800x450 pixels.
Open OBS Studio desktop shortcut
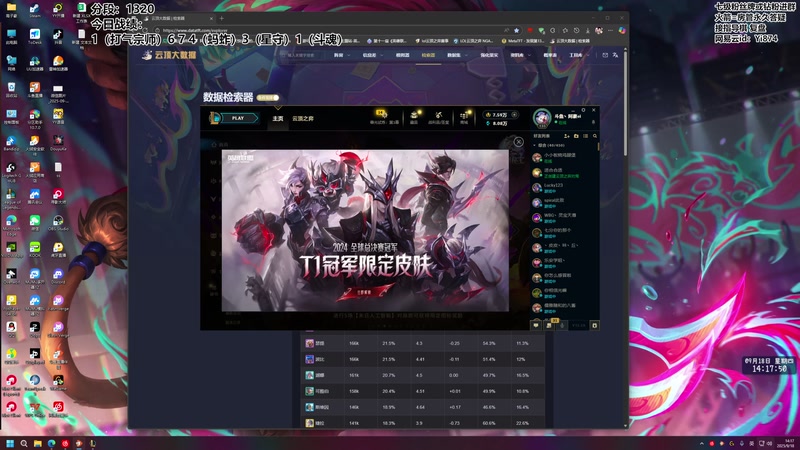(x=58, y=222)
